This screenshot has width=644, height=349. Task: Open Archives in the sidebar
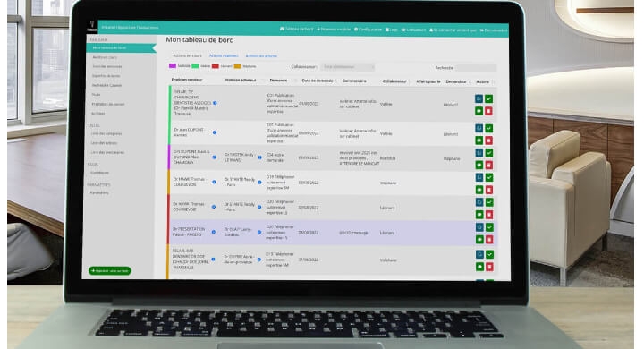tap(98, 114)
